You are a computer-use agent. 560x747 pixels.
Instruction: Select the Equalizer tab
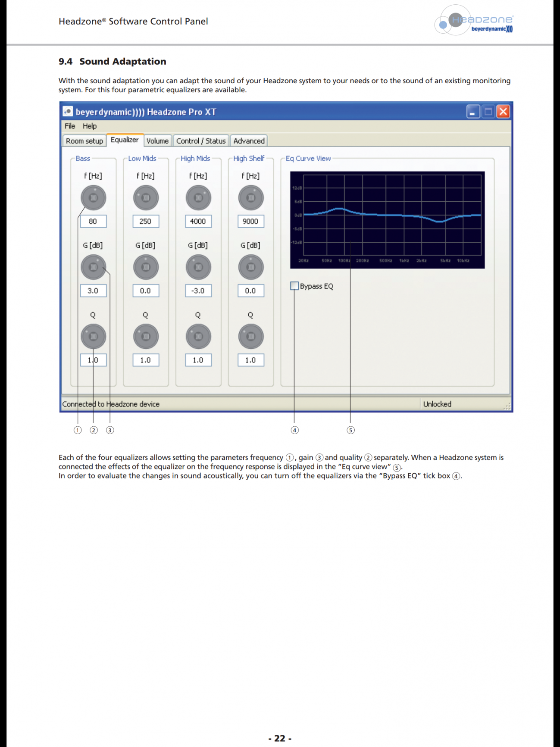(125, 140)
